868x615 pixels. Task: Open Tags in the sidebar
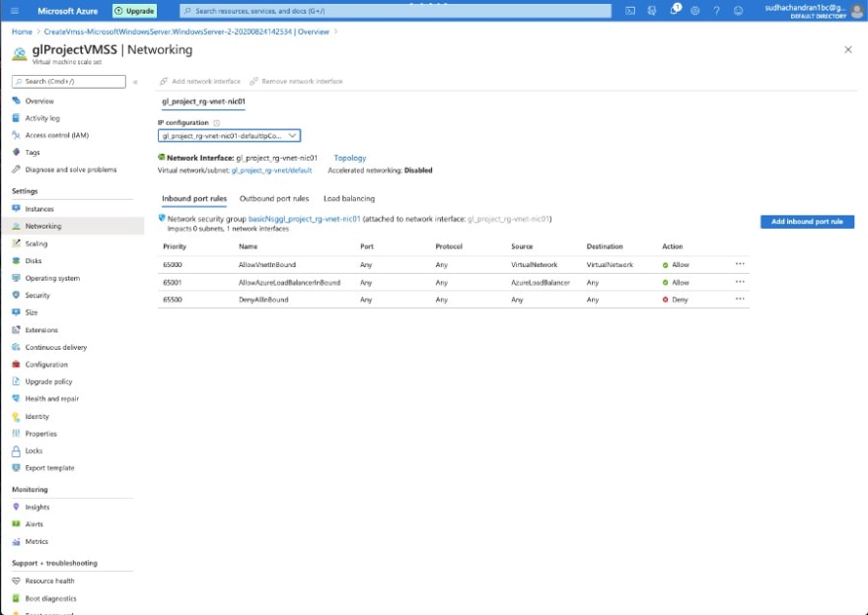click(x=33, y=152)
